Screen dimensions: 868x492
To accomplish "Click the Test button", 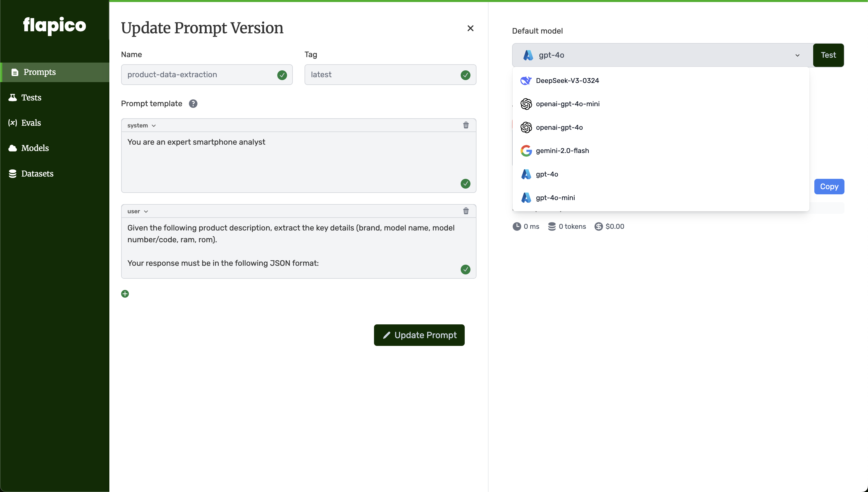I will (828, 55).
